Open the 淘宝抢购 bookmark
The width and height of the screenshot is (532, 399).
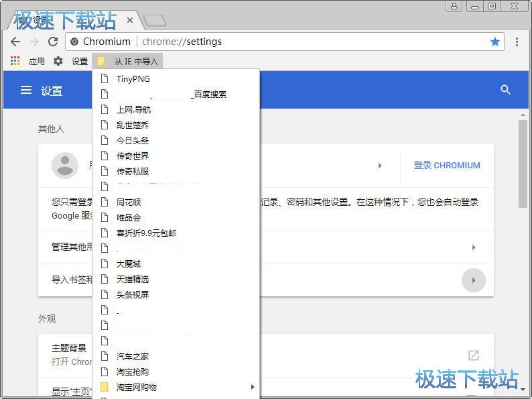(x=176, y=372)
